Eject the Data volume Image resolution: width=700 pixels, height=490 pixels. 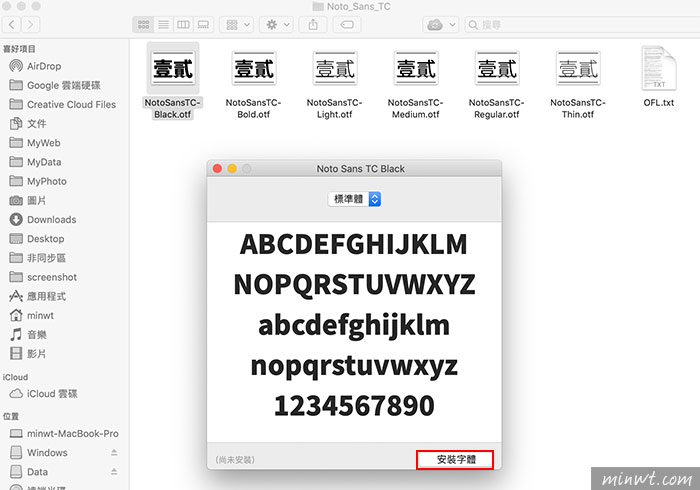(x=114, y=472)
